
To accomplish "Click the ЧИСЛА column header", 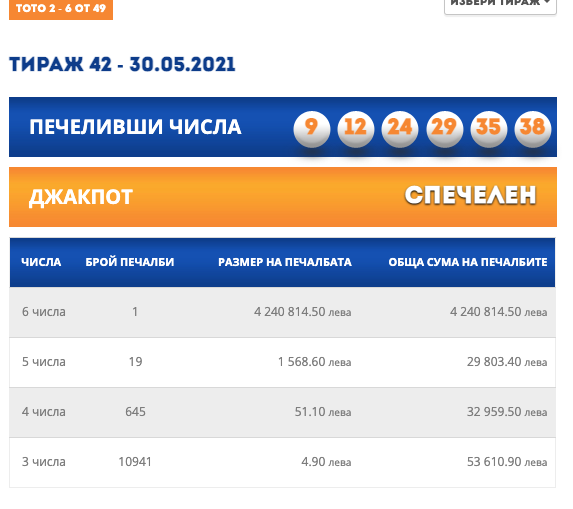I will pyautogui.click(x=41, y=262).
